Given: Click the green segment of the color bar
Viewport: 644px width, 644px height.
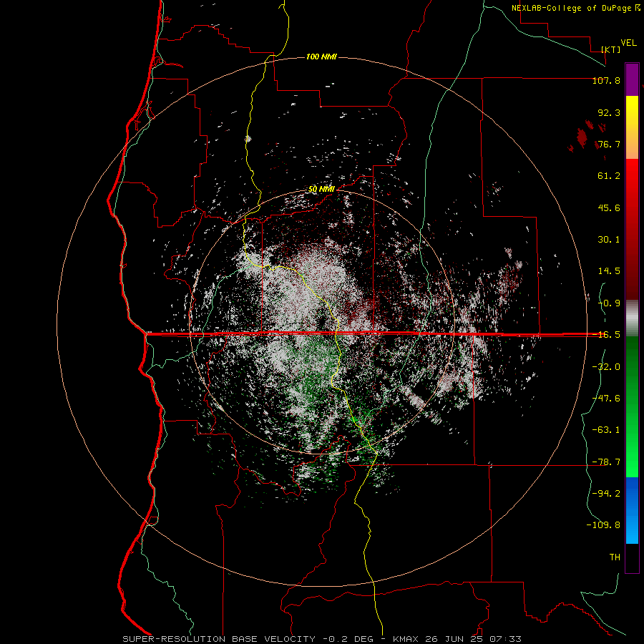Looking at the screenshot, I should 632,406.
